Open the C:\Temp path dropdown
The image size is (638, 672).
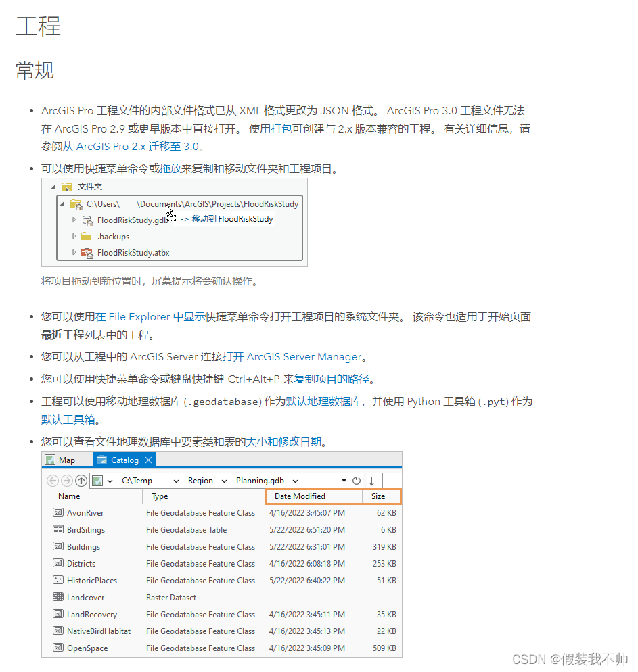coord(176,481)
